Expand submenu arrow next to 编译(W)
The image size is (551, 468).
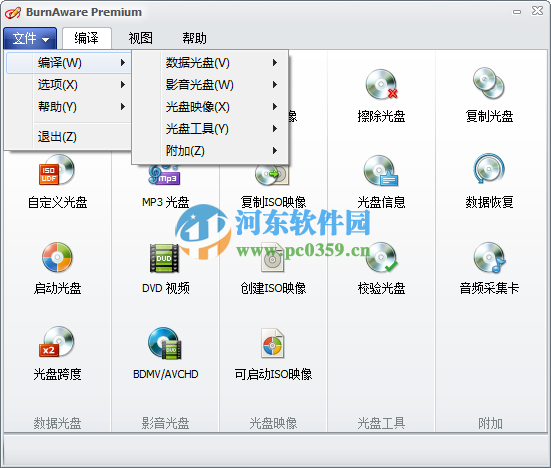click(123, 63)
